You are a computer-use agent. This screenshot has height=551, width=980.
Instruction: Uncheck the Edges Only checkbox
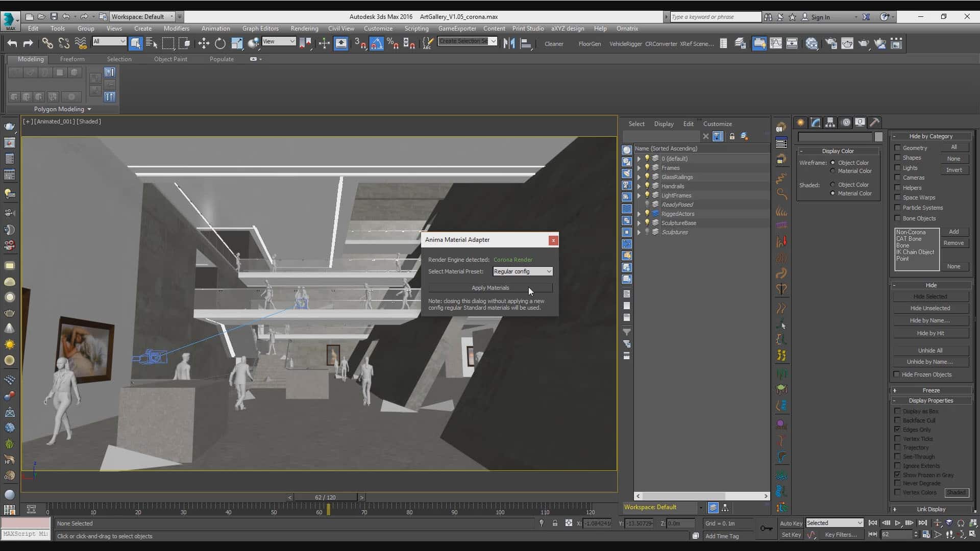click(897, 430)
